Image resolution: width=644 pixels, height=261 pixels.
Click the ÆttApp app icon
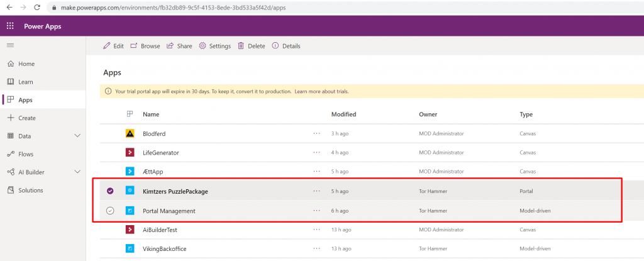130,172
